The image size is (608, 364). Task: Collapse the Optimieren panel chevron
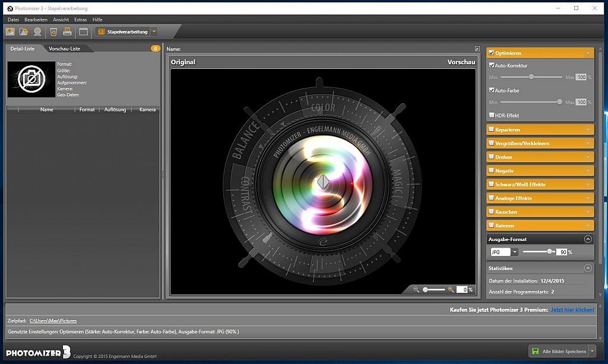[588, 53]
